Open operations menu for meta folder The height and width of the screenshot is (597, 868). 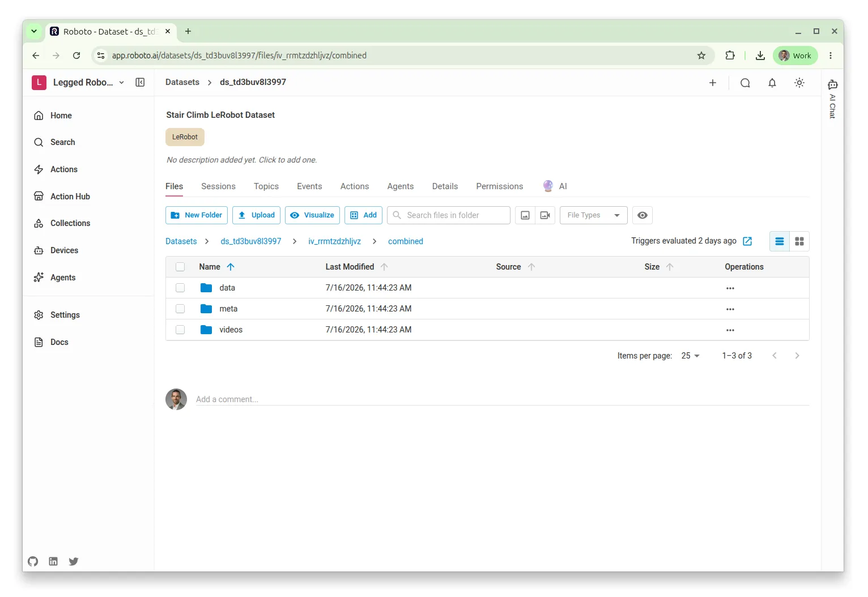730,309
